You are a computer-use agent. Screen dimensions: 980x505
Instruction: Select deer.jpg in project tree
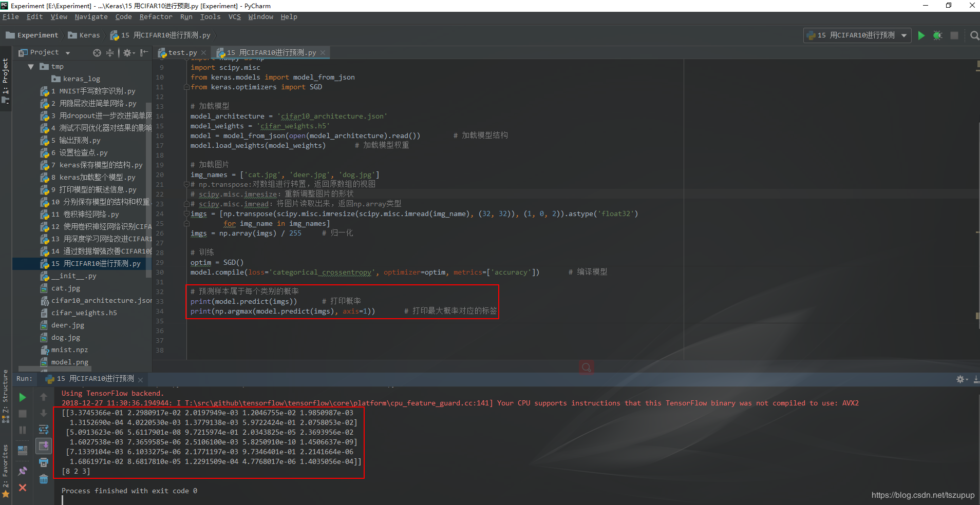62,325
